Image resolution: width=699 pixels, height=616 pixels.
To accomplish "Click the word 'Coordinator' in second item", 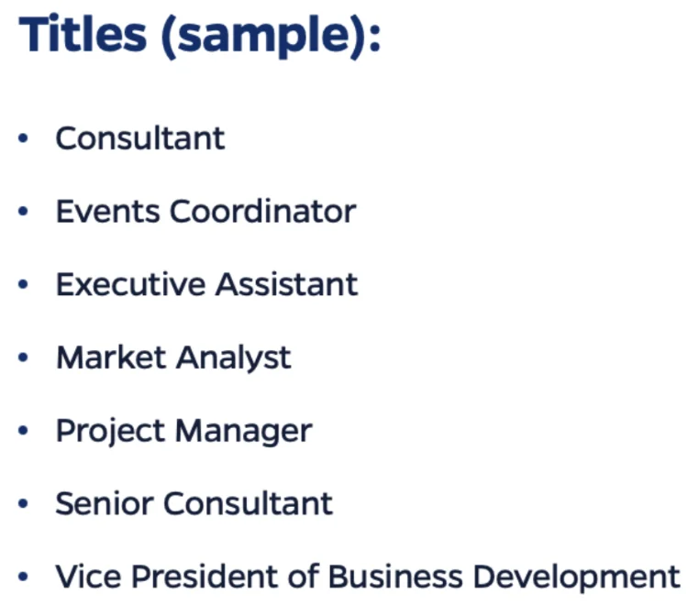I will tap(263, 212).
